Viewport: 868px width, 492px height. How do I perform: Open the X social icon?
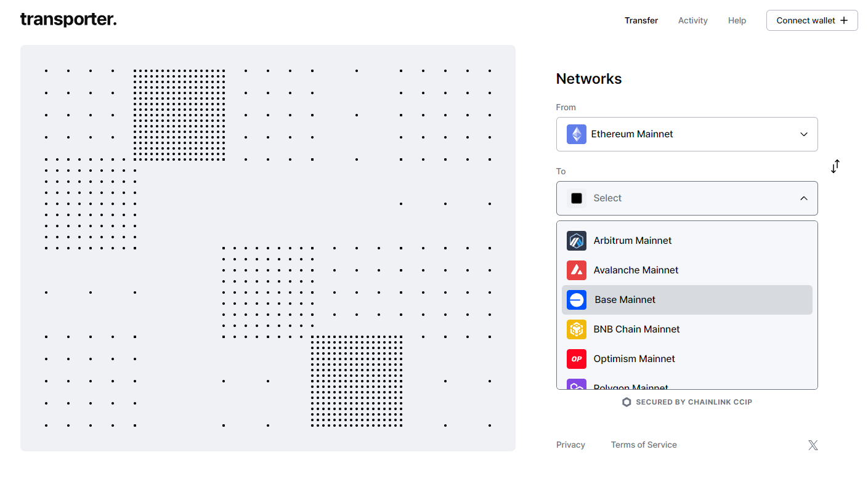point(813,445)
